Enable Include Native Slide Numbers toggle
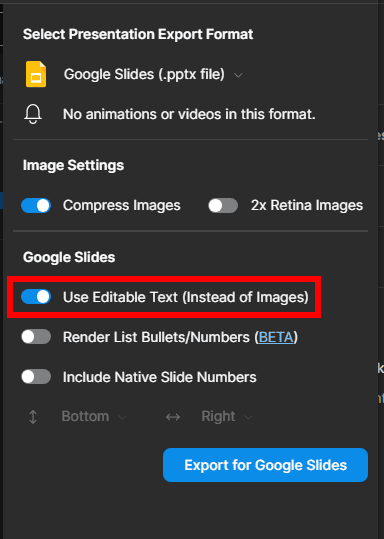Screen dimensions: 384x539 [x=36, y=377]
